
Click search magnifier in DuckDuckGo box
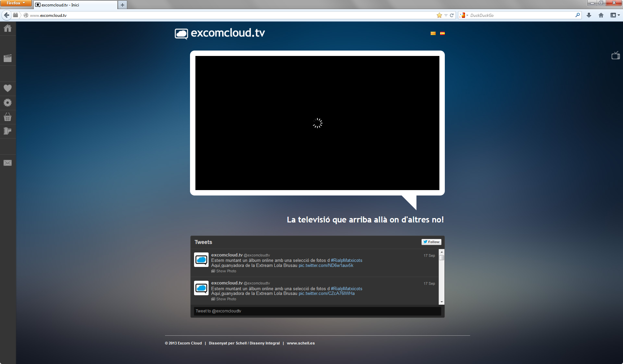[x=577, y=15]
